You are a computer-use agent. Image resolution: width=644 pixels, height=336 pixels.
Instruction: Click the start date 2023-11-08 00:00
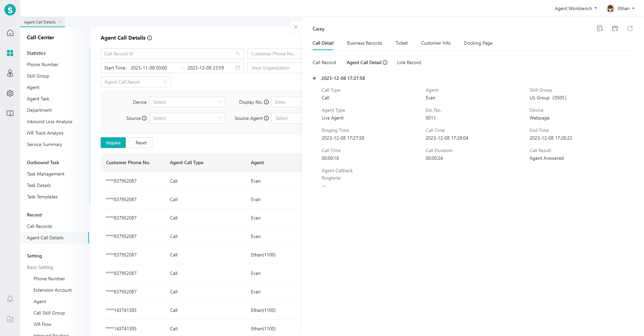(x=149, y=68)
